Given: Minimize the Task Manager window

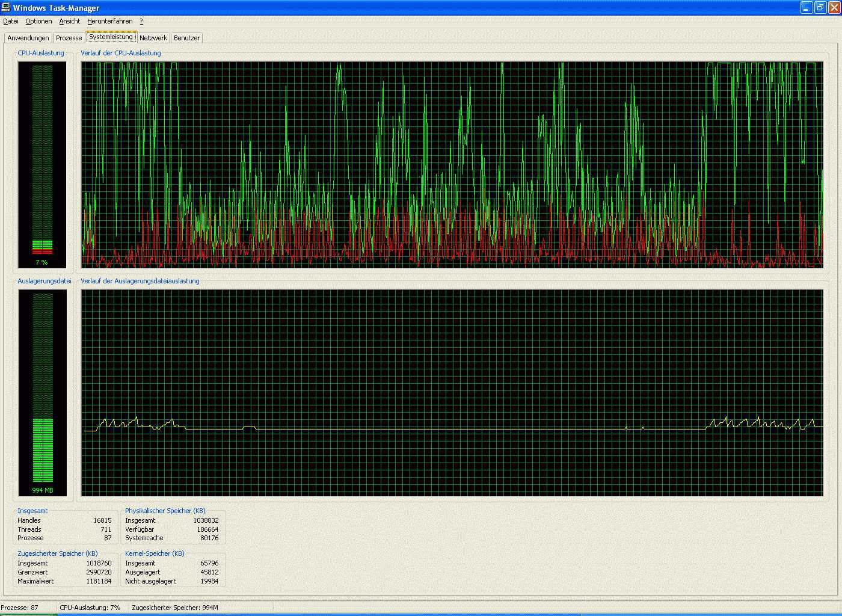Looking at the screenshot, I should click(807, 7).
